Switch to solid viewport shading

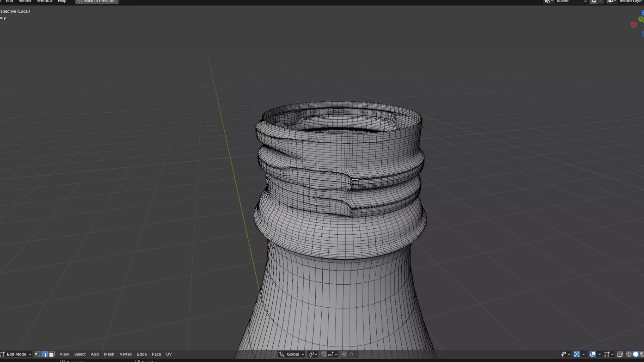pos(636,354)
